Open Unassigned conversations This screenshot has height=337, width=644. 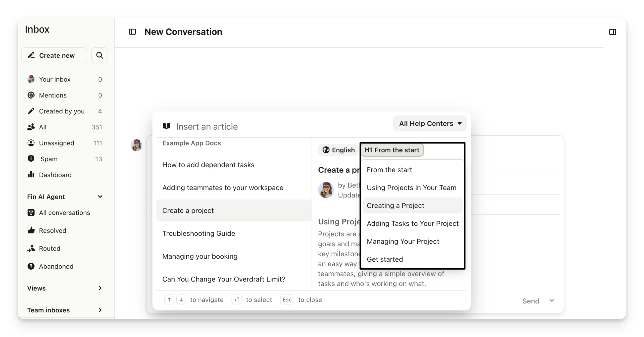coord(56,143)
